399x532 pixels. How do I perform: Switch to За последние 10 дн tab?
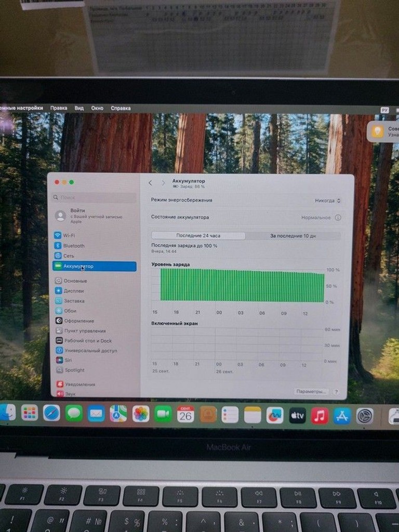293,236
